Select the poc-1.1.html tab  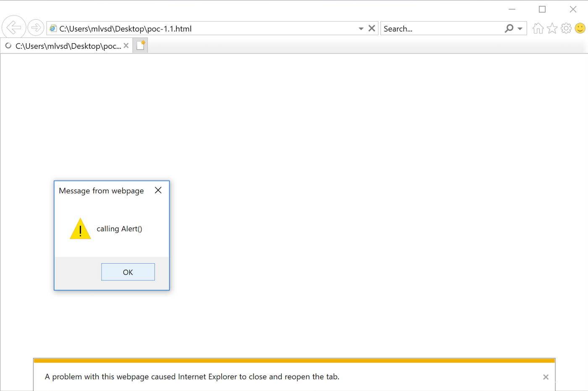(67, 46)
